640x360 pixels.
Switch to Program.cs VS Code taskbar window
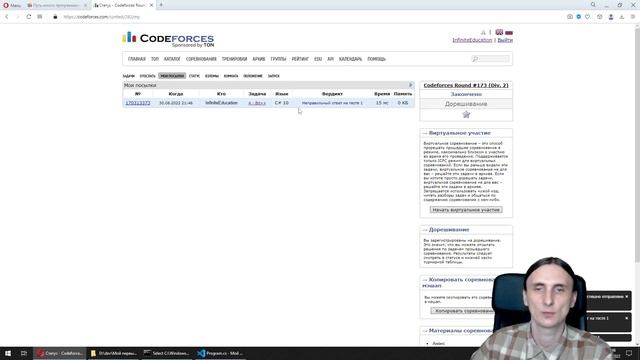click(220, 353)
